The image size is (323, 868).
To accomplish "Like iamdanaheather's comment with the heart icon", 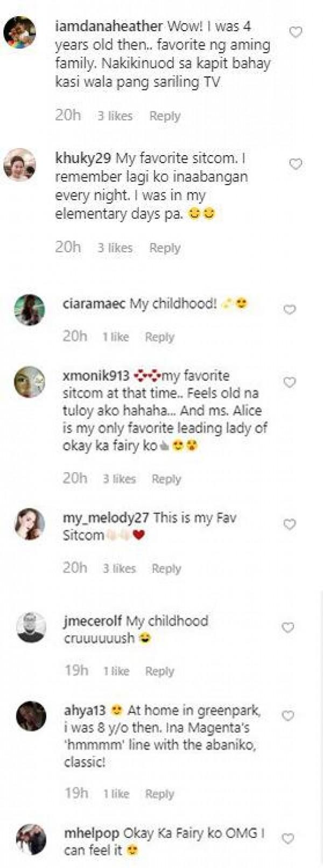I will (296, 32).
